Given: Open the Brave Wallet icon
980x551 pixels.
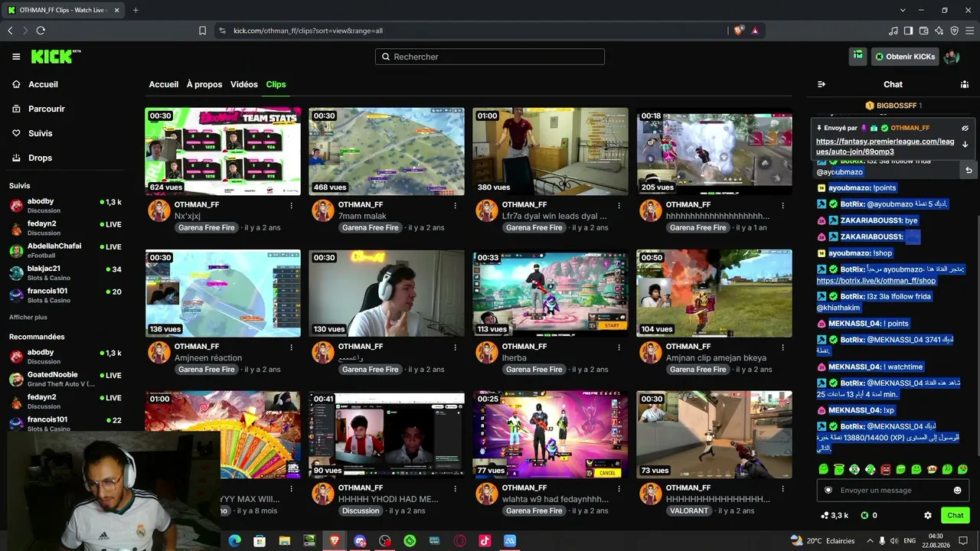Looking at the screenshot, I should pyautogui.click(x=923, y=31).
